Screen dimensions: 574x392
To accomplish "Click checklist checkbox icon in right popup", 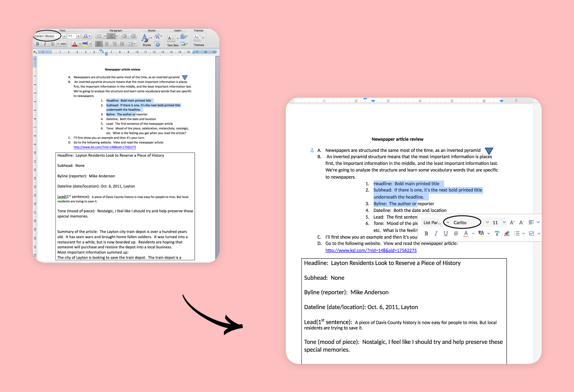I will point(531,233).
